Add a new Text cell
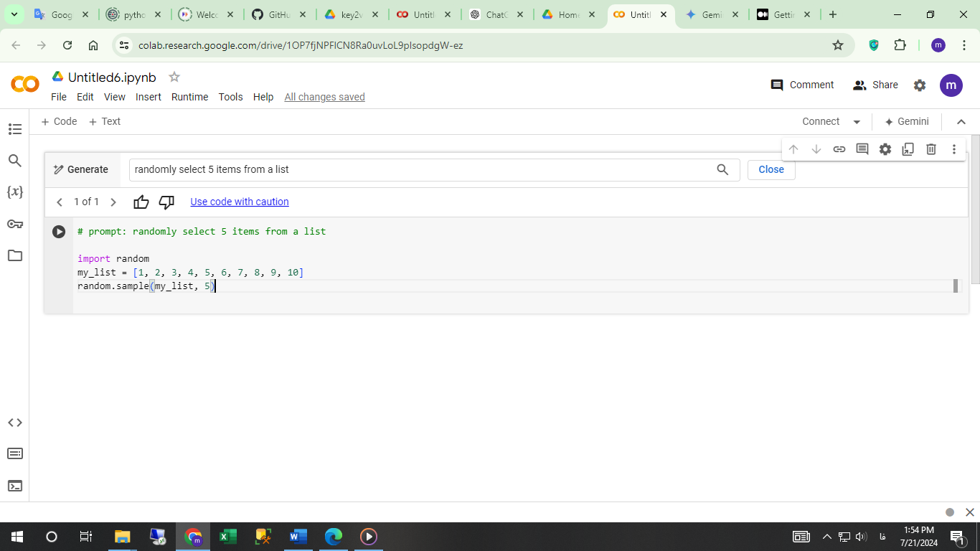 (x=105, y=122)
